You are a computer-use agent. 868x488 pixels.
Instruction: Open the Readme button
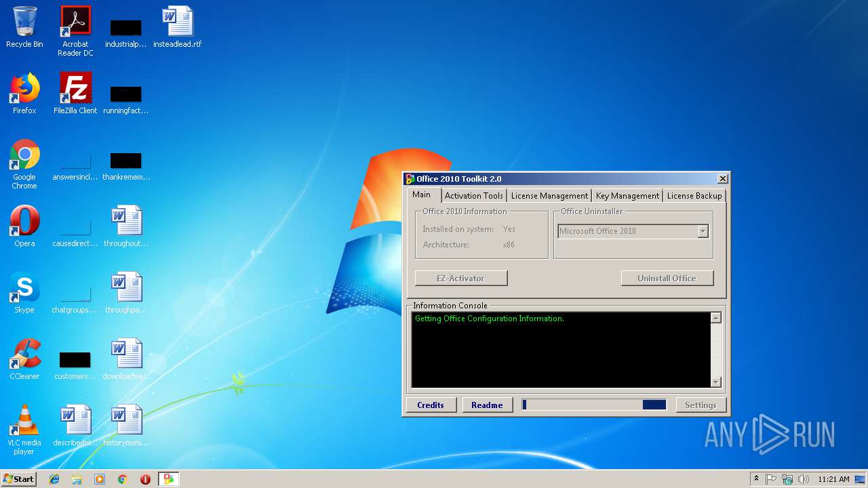point(487,405)
